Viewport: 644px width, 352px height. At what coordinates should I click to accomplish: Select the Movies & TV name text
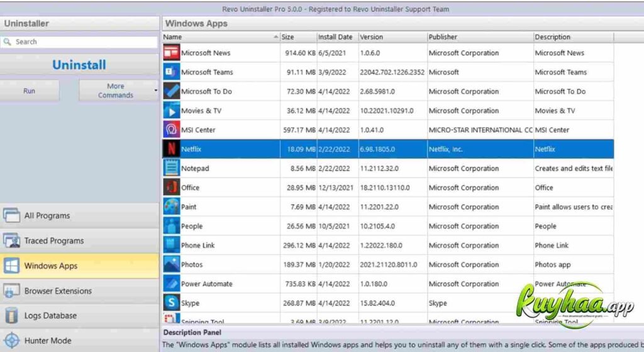(x=201, y=111)
